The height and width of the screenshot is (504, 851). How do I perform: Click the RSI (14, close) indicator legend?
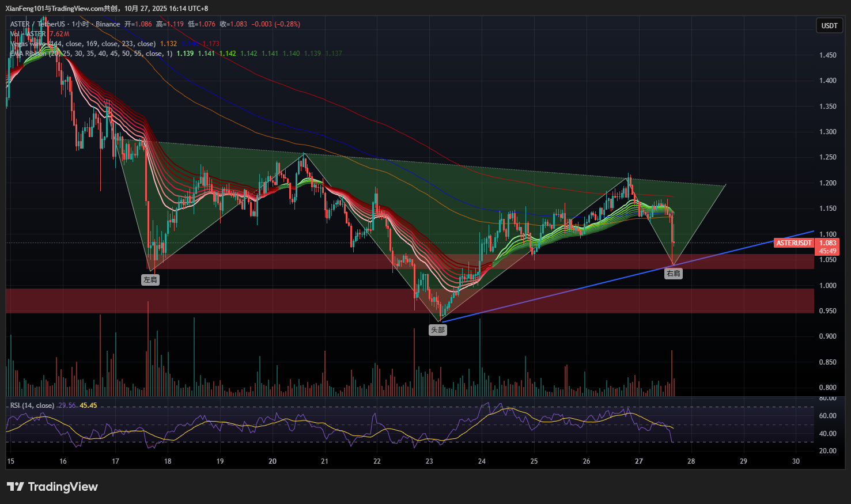click(x=32, y=406)
